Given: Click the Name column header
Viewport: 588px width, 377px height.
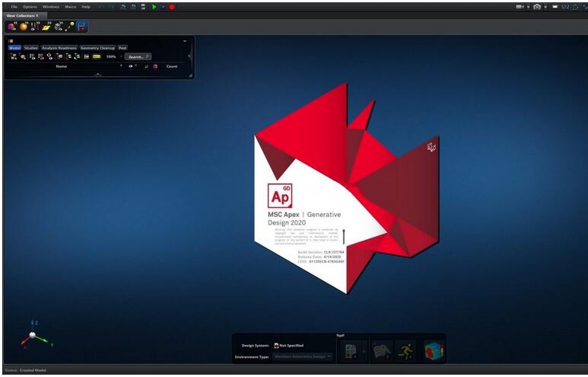Looking at the screenshot, I should coord(62,66).
